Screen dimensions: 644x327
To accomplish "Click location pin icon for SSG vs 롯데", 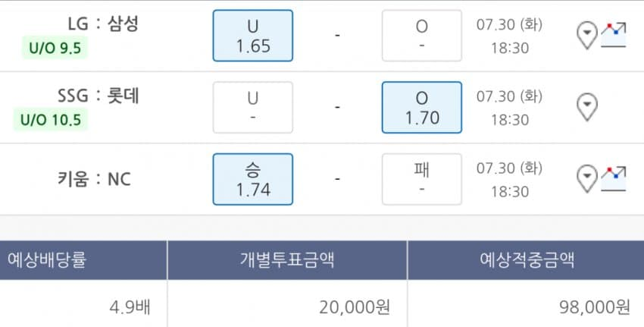I will tap(587, 107).
